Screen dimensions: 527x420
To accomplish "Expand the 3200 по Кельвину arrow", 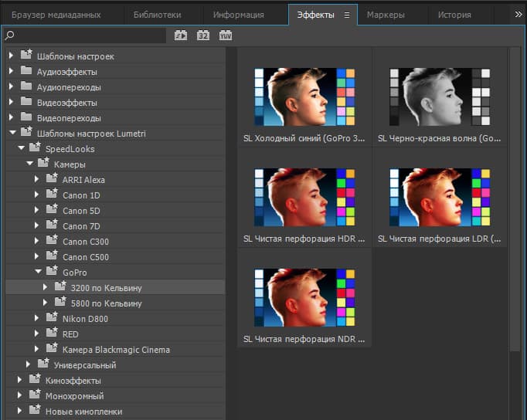I will click(46, 287).
